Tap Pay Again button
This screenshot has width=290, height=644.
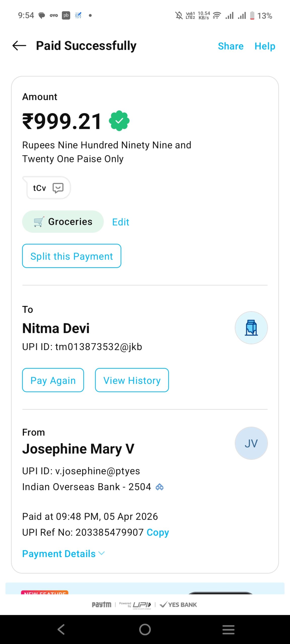click(53, 380)
